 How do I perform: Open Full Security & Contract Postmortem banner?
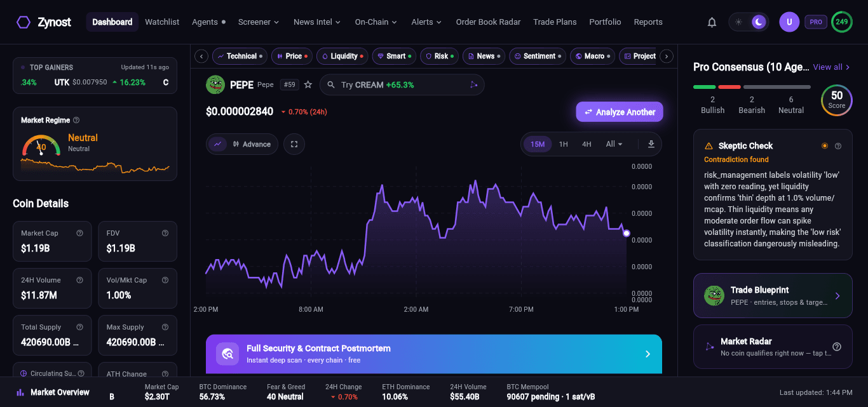pyautogui.click(x=434, y=354)
